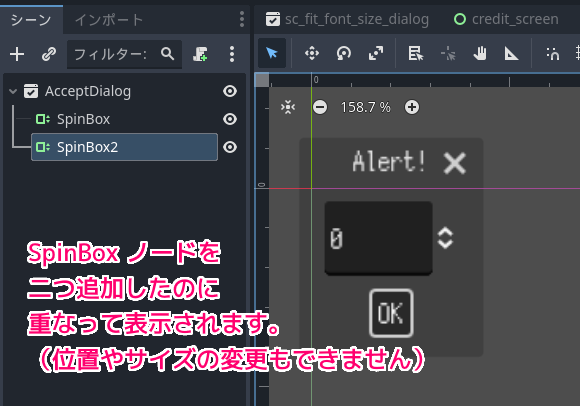Instantiate a child scene via link icon

pos(48,54)
